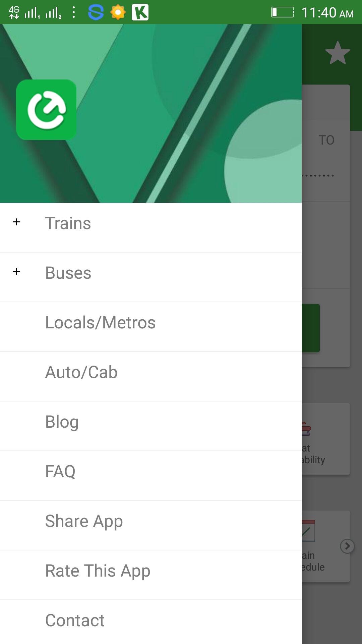Viewport: 362px width, 644px height.
Task: Expand the Buses plus sign
Action: tap(16, 272)
